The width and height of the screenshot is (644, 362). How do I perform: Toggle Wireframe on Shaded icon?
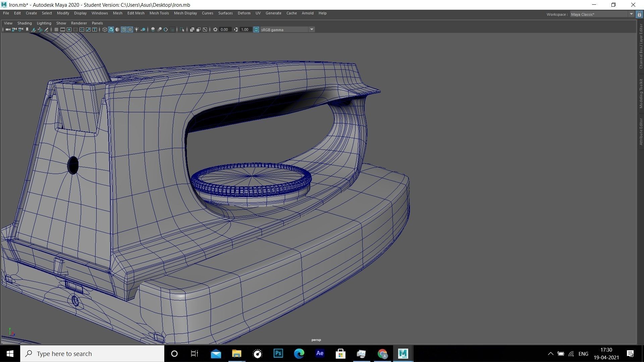(x=124, y=29)
